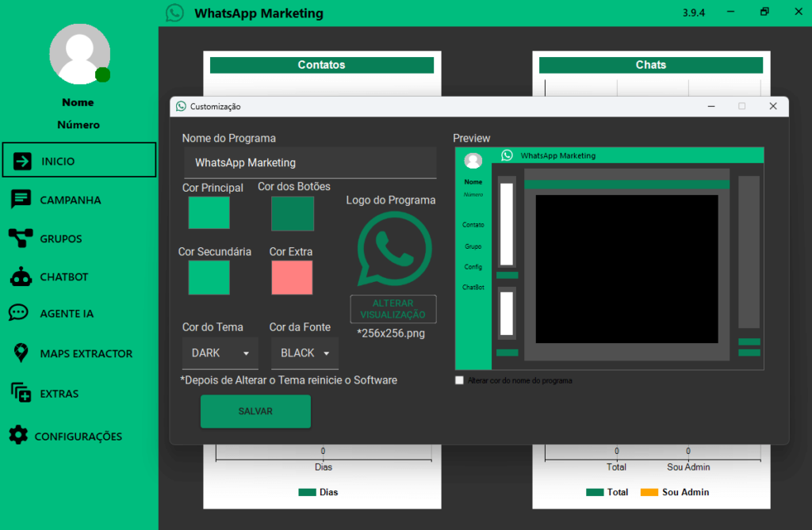Click the Customização dialog WhatsApp icon
812x530 pixels.
181,106
